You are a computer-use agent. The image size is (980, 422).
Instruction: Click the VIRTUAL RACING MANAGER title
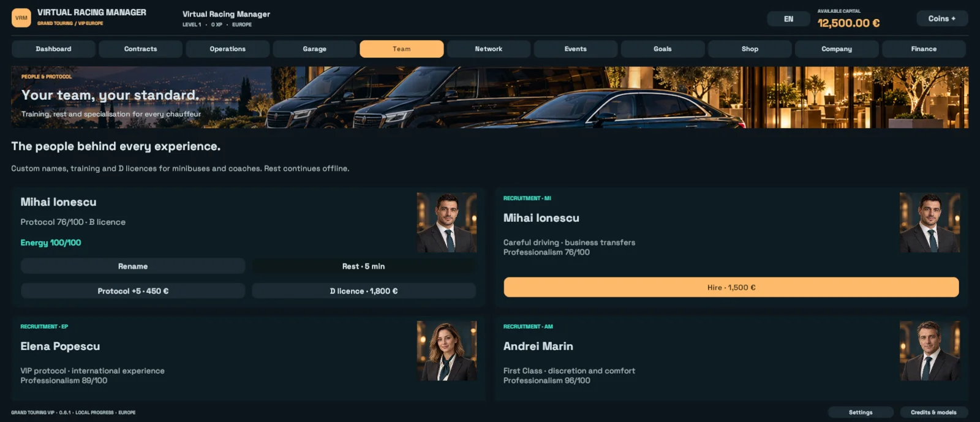coord(92,12)
